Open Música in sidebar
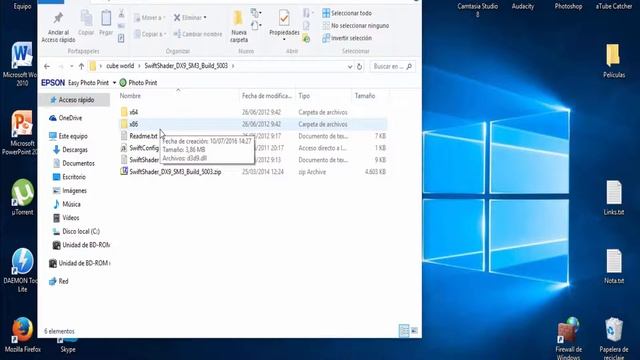Screen dimensions: 640x360 [67, 204]
